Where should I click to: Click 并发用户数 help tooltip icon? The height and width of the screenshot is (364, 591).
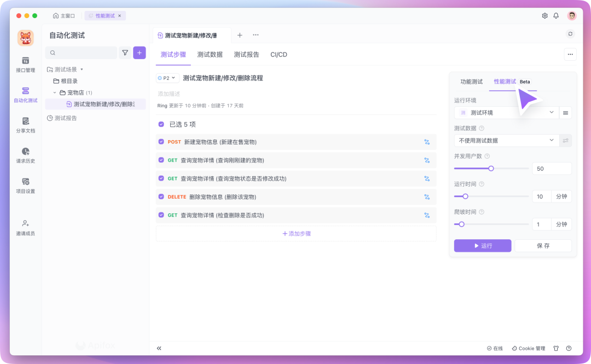487,156
